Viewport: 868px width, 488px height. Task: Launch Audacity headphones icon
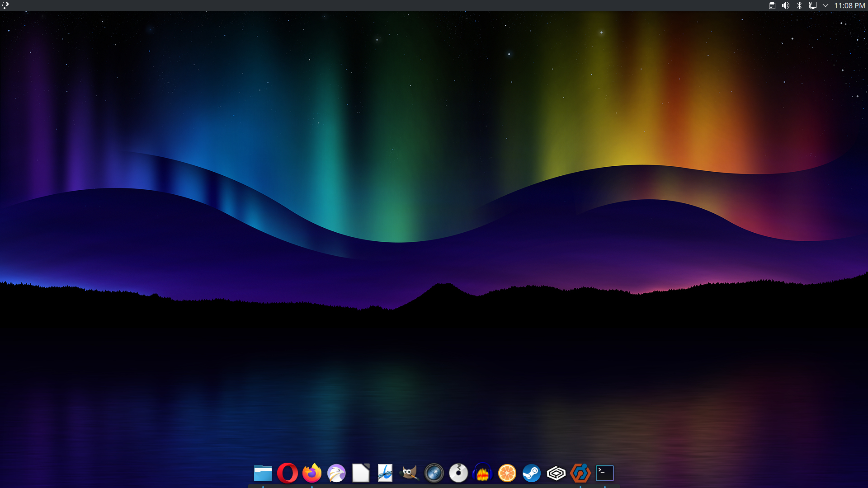[x=482, y=473]
